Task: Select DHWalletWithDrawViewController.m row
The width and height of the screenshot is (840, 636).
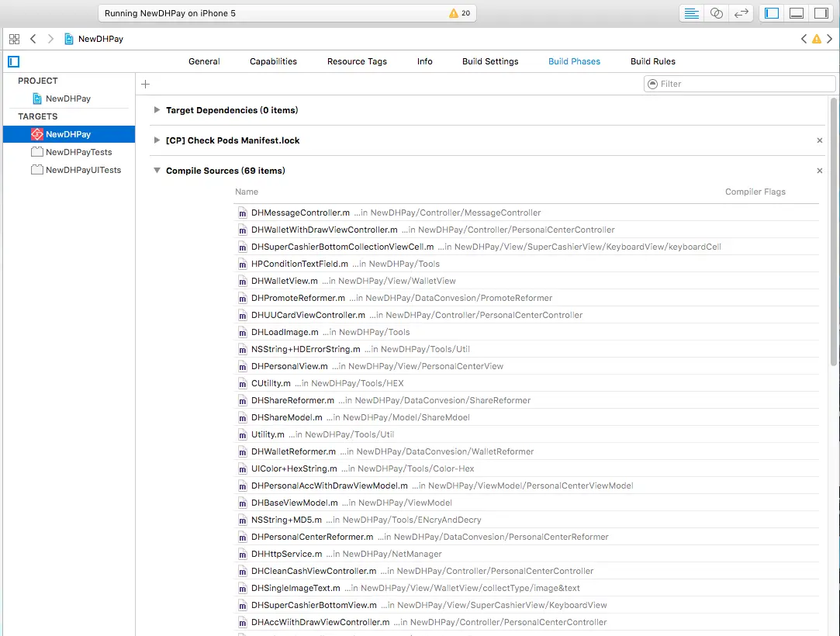Action: point(526,230)
